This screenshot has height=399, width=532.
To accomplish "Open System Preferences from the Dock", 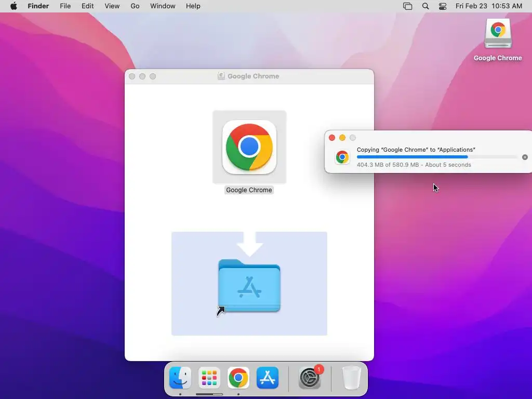I will 310,378.
